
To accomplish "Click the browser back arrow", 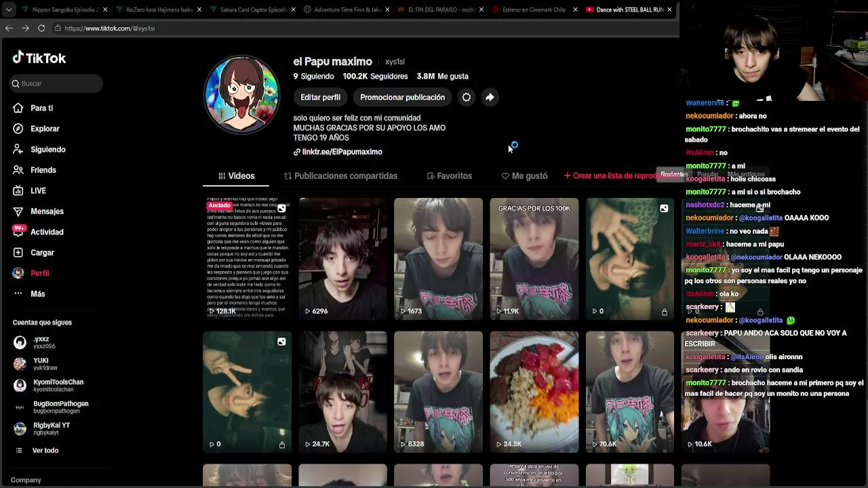I will [9, 28].
